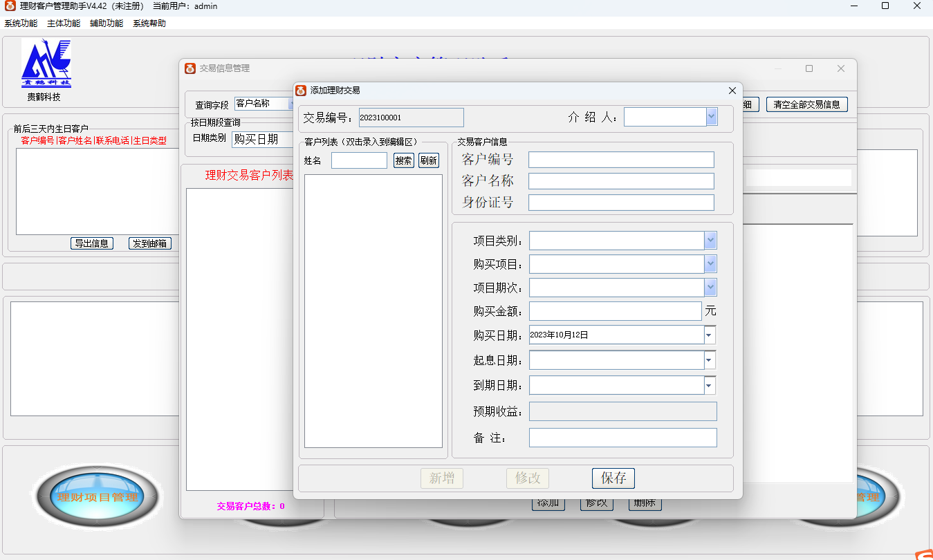
Task: Open the 购买日期 date picker arrow
Action: [710, 335]
